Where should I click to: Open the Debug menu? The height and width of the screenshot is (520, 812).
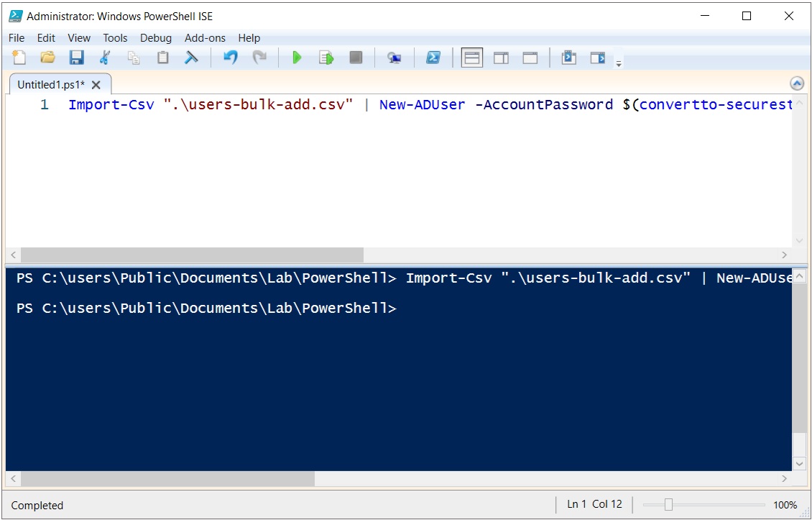155,38
